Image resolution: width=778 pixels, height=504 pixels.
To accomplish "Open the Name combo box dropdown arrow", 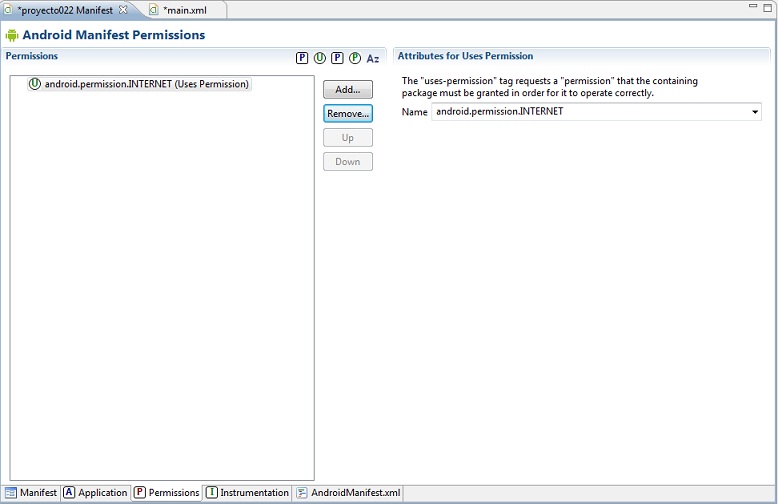I will [755, 112].
